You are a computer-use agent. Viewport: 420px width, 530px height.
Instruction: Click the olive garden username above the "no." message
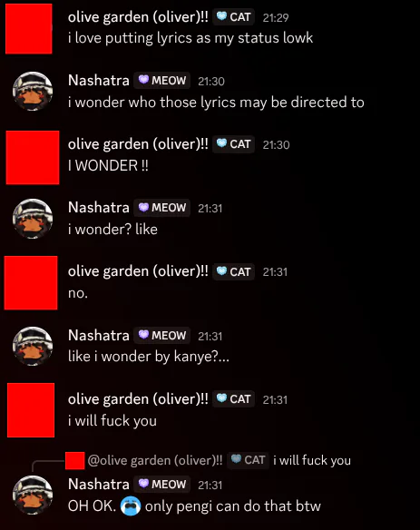coord(138,271)
